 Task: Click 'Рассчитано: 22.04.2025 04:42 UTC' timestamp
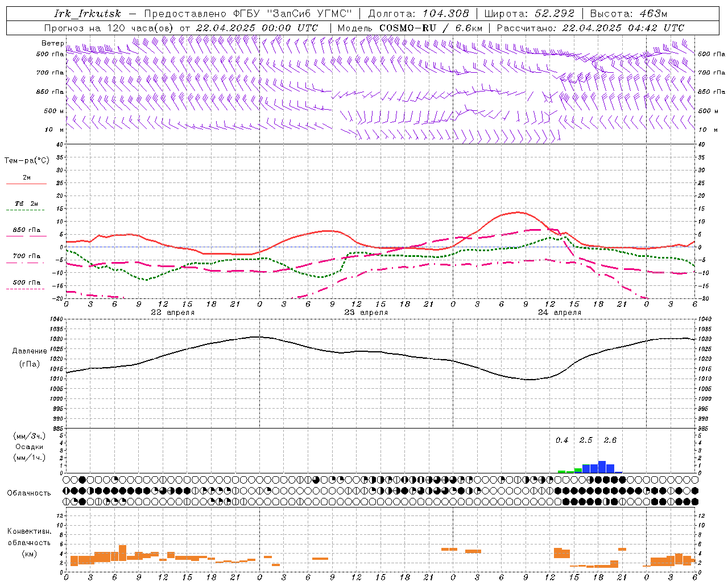tap(590, 28)
